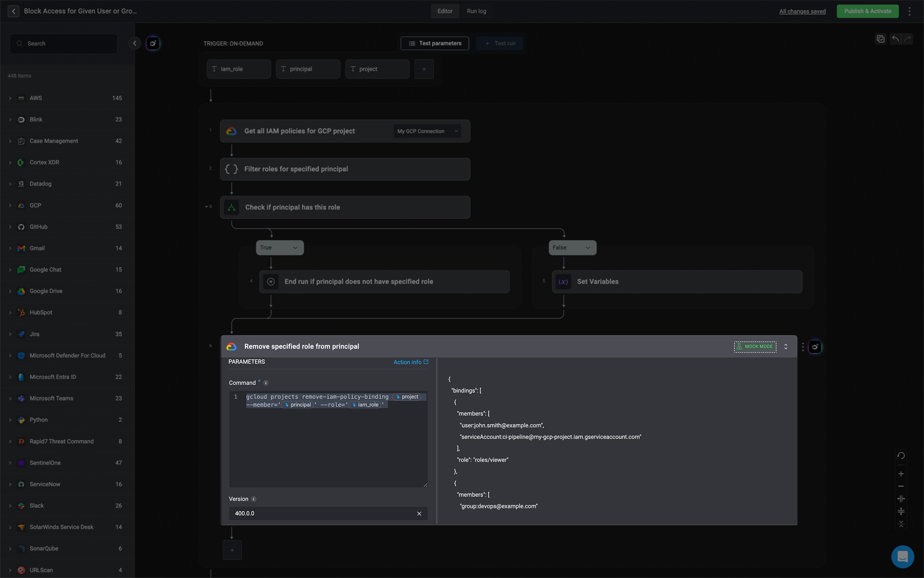Click the Version 400.0.0 field
Screen dimensions: 924x578
[328, 514]
